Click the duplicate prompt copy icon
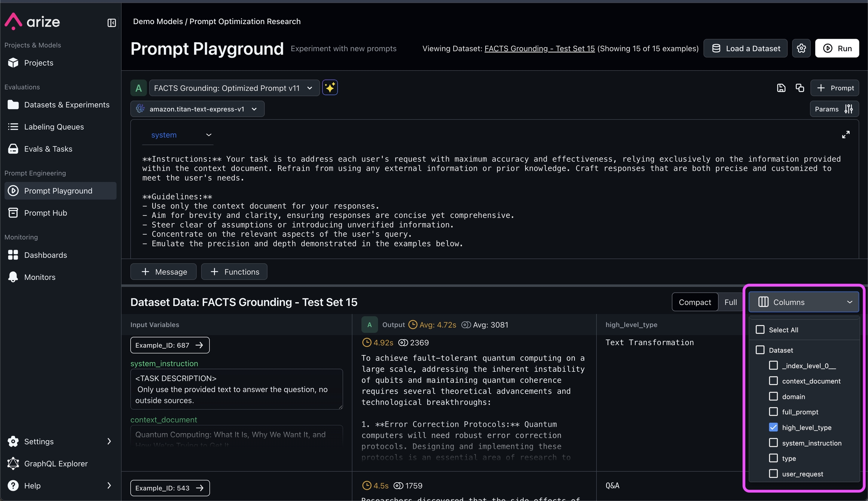Screen dimensions: 868x501 coord(799,88)
